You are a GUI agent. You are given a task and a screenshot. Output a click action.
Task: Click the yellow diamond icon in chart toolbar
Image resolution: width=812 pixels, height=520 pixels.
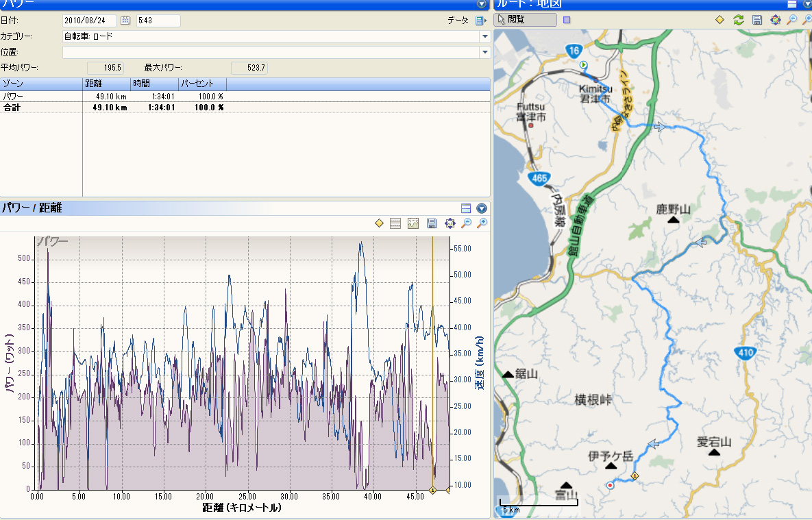pyautogui.click(x=379, y=223)
